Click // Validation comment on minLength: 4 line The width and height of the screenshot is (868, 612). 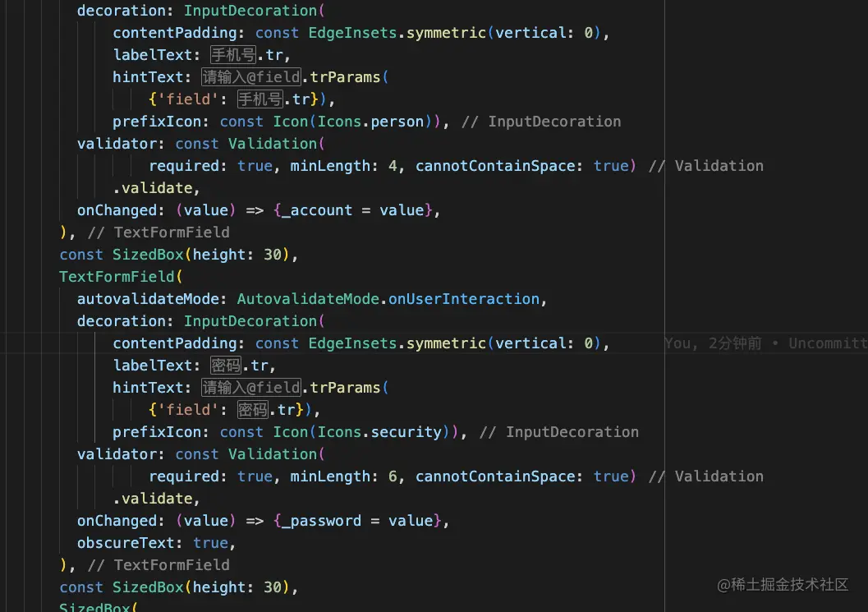pos(705,166)
